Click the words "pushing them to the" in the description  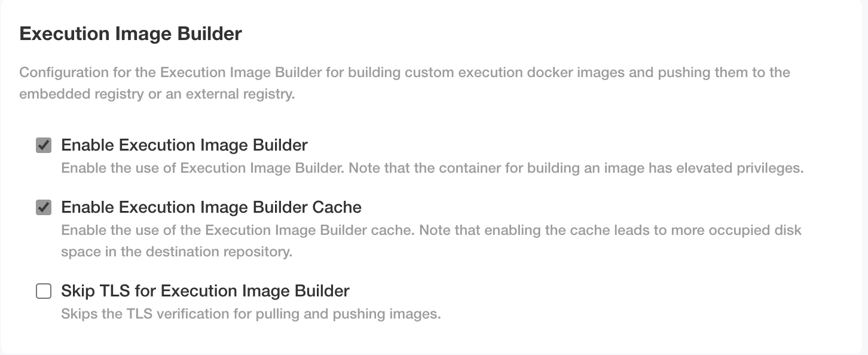tap(724, 73)
